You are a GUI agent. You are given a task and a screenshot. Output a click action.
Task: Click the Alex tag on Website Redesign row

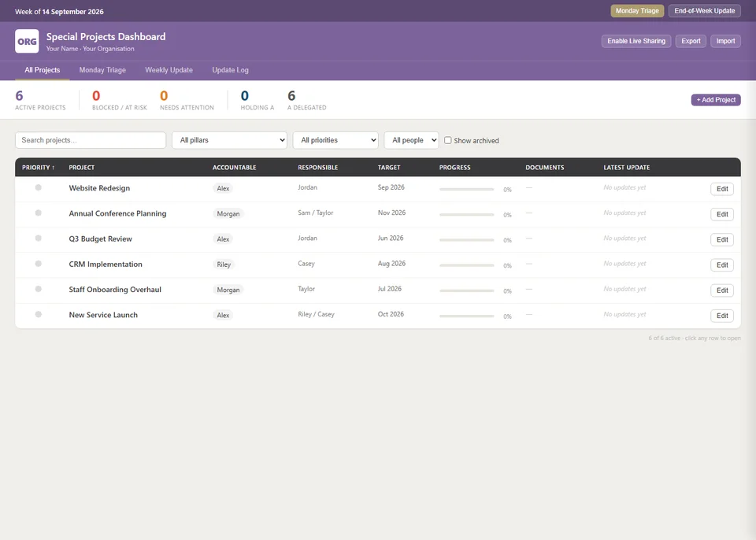pos(223,188)
